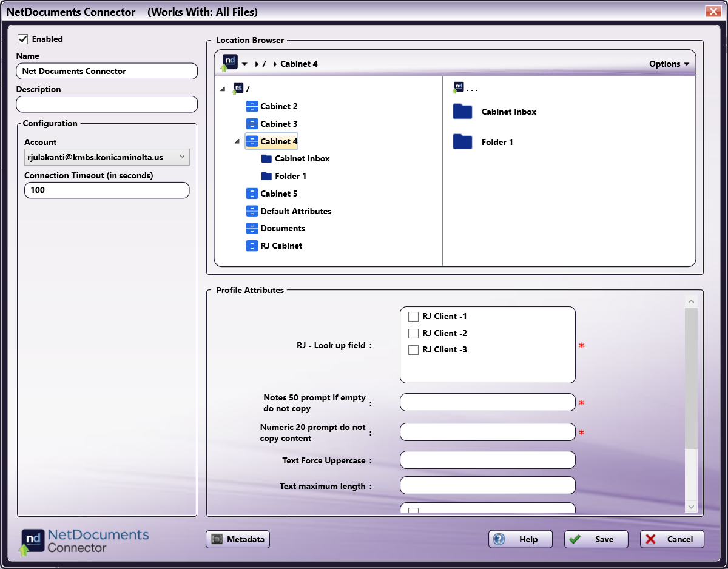Cancel the connector dialog
The height and width of the screenshot is (569, 728).
coord(672,539)
